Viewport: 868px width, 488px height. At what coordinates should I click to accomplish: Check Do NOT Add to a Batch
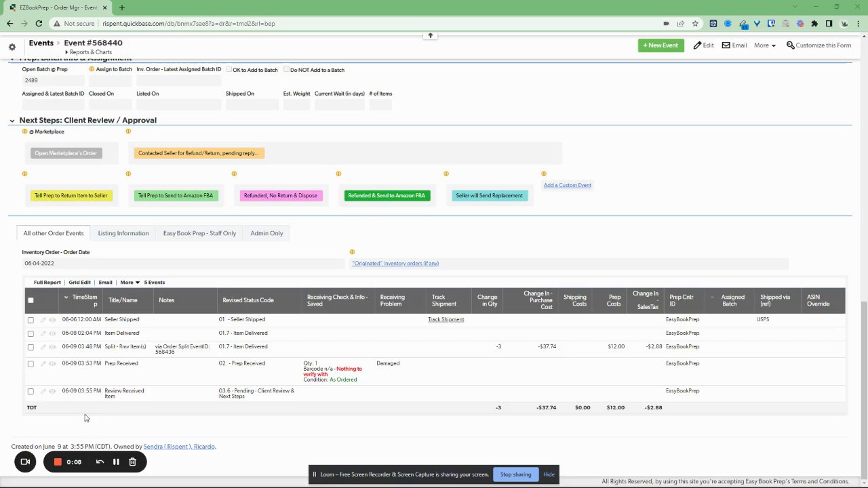pyautogui.click(x=287, y=69)
